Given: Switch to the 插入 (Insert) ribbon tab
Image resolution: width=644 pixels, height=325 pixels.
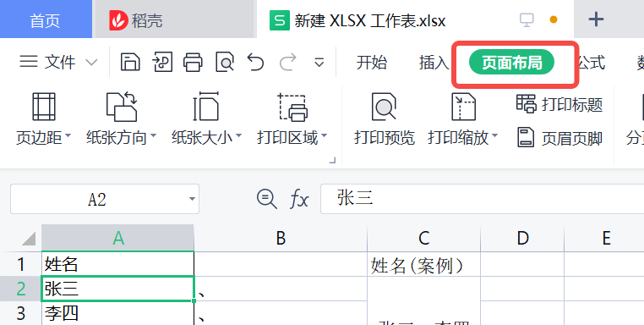Looking at the screenshot, I should 434,63.
